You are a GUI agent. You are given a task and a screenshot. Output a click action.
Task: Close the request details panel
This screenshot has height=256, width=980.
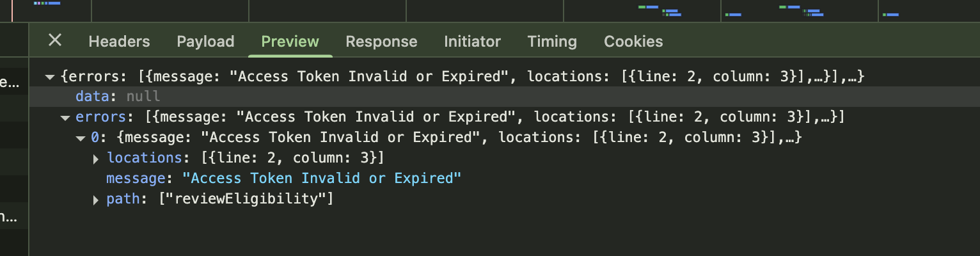click(x=55, y=40)
